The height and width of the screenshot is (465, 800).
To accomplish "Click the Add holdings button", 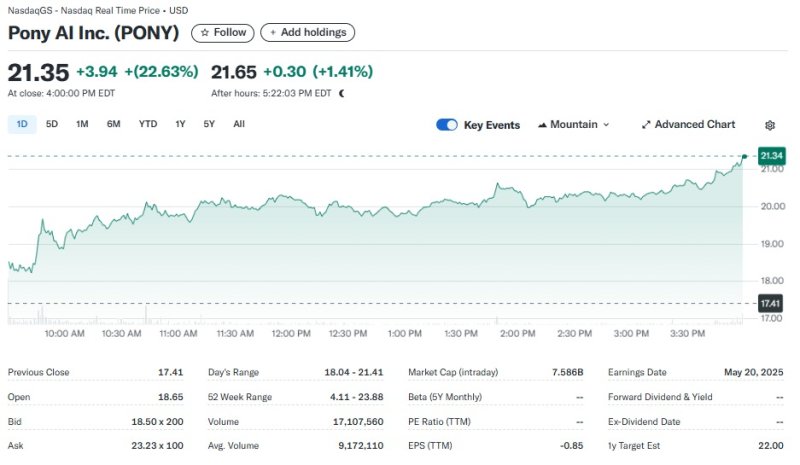I will coord(308,33).
